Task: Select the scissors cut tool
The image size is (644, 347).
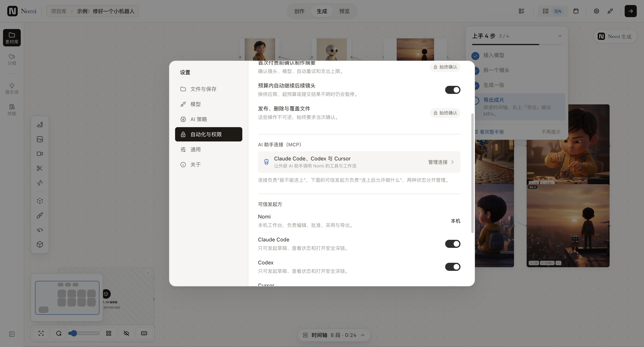Action: [x=40, y=168]
